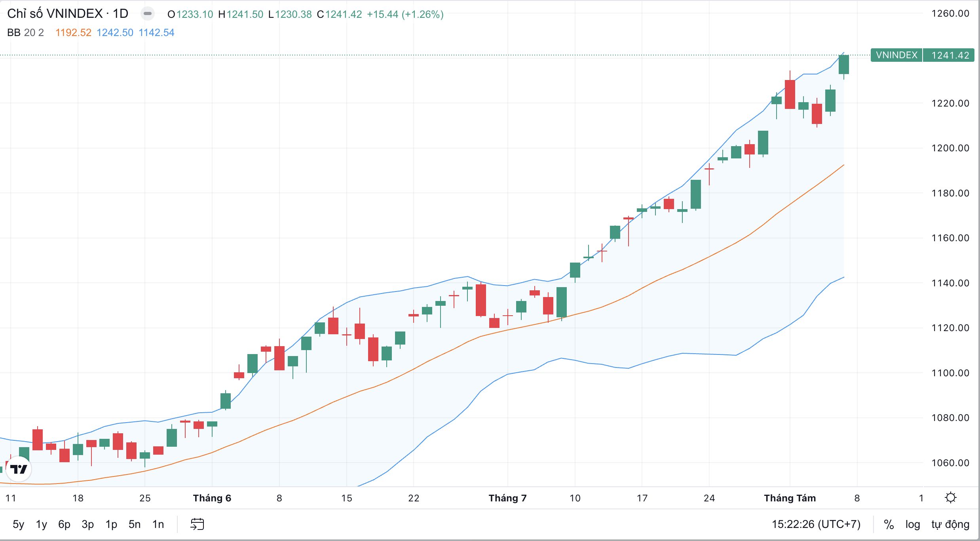Click the Tháng 7 date axis label
Viewport: 980px width, 541px height.
[x=508, y=498]
